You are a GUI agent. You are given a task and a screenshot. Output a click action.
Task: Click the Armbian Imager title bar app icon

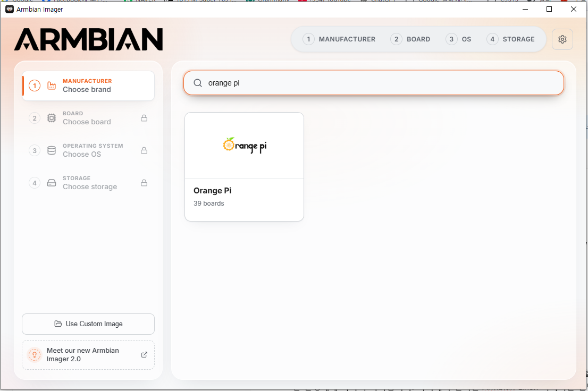10,9
